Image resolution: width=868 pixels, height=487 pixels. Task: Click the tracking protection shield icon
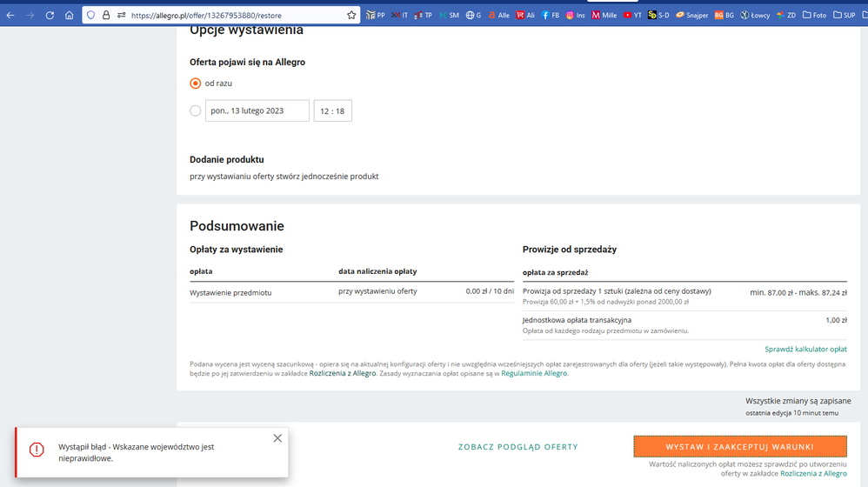tap(91, 16)
